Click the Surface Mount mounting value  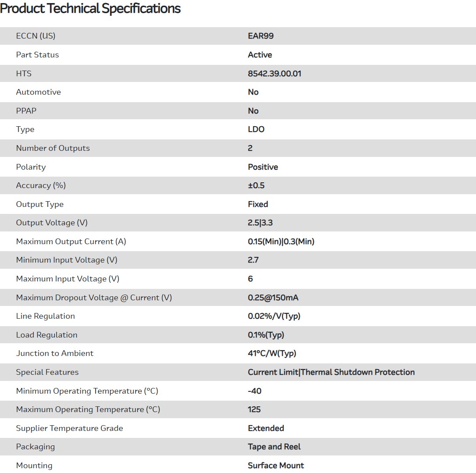point(276,466)
